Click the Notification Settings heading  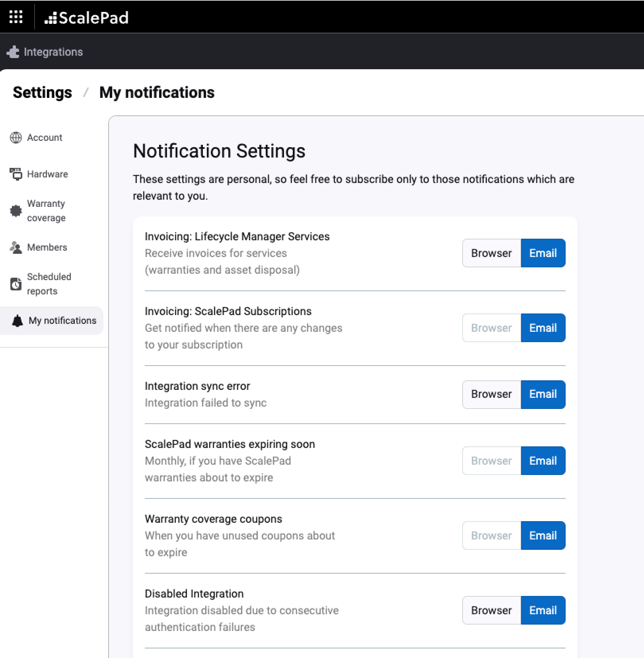(x=219, y=151)
